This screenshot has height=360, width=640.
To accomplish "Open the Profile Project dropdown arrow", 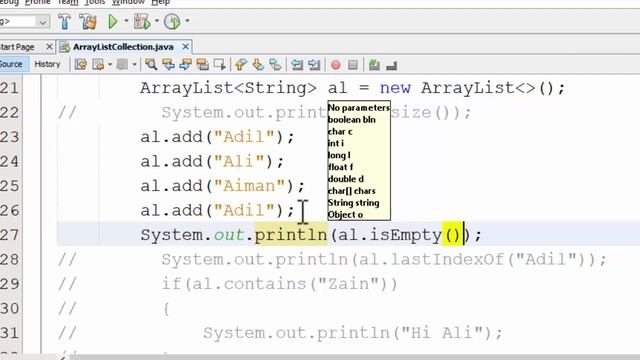I will (x=187, y=21).
